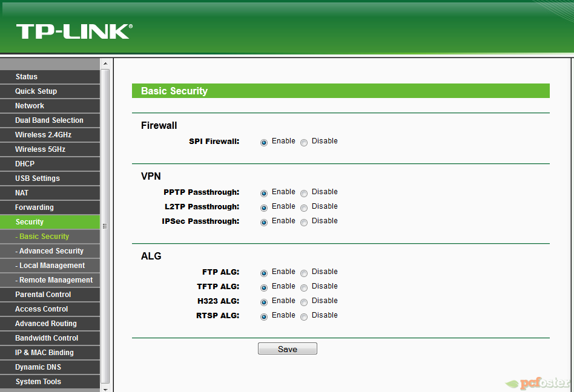Enable RTSP ALG
574x392 pixels.
[x=264, y=316]
